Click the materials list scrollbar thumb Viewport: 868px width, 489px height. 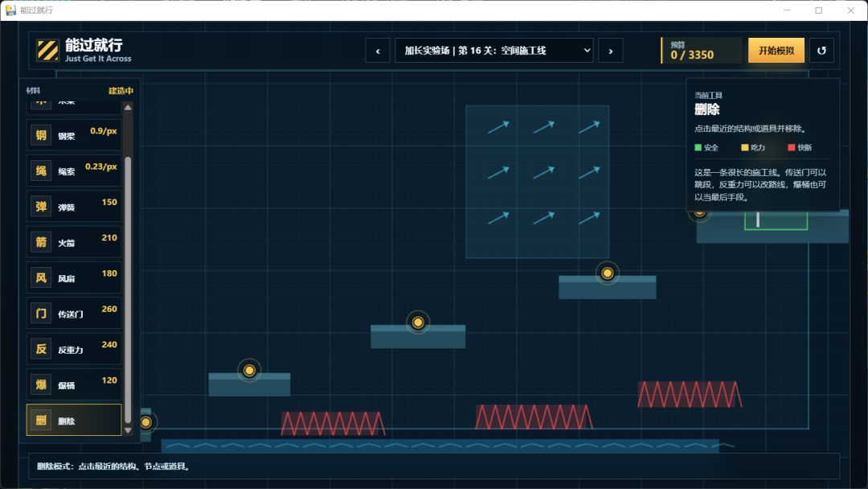128,290
